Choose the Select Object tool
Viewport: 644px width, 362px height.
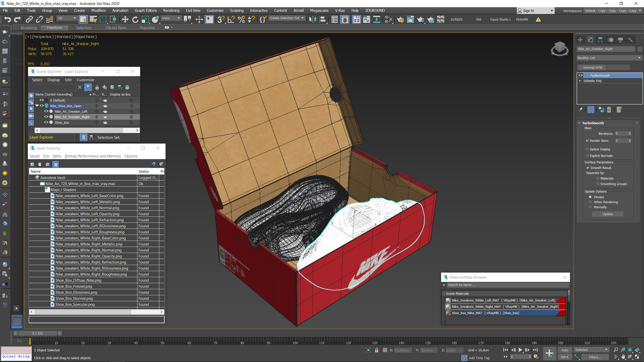tap(83, 19)
